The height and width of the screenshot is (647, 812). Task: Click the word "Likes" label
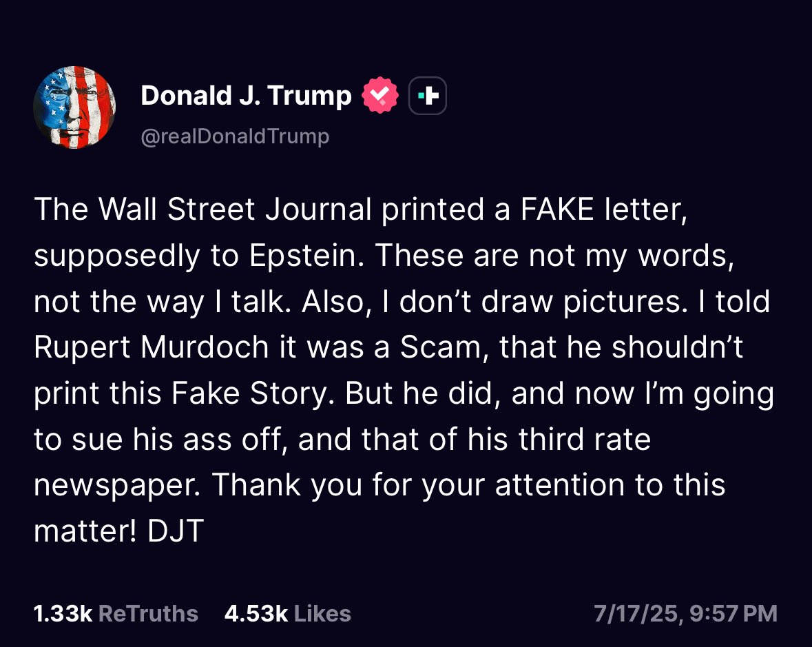coord(322,613)
